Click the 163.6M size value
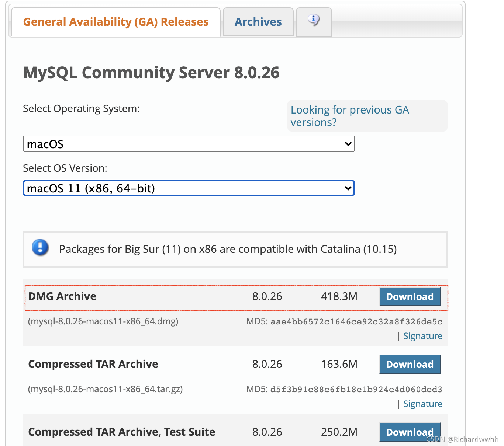The height and width of the screenshot is (446, 504). (339, 364)
